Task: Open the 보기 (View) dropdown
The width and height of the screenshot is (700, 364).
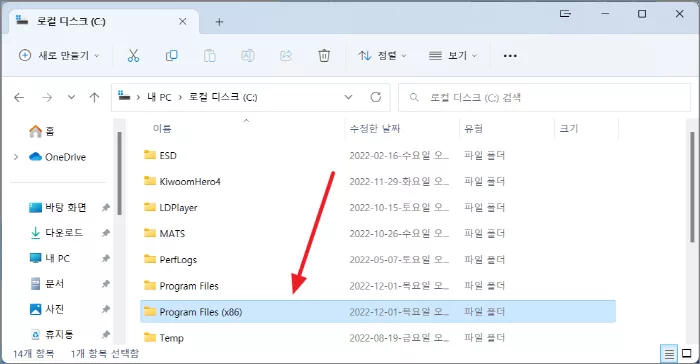Action: point(453,56)
